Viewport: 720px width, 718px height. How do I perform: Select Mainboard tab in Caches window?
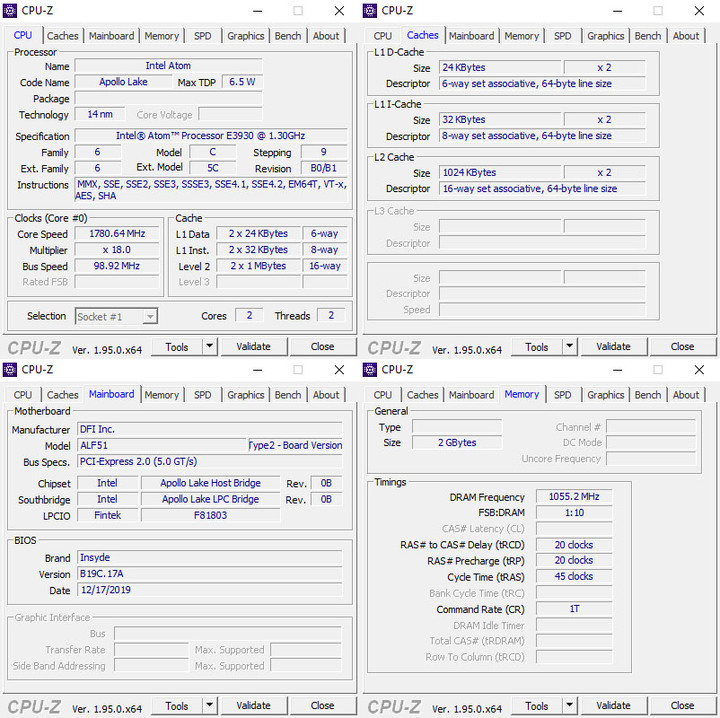click(x=472, y=36)
